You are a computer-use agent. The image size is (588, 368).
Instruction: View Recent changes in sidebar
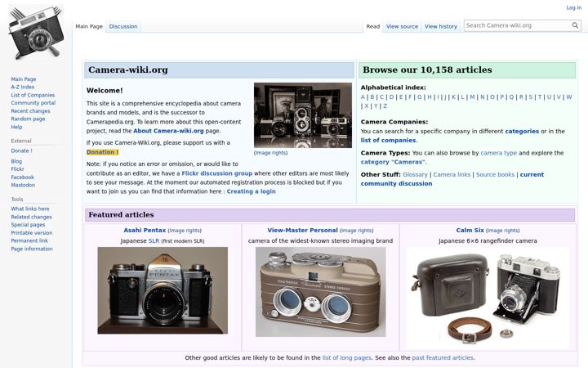(30, 110)
